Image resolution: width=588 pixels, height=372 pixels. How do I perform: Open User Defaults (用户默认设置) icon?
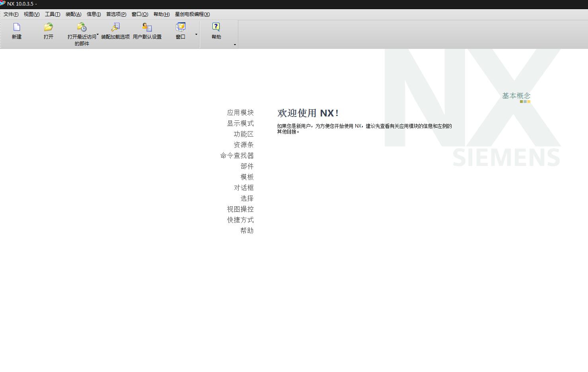(x=147, y=27)
